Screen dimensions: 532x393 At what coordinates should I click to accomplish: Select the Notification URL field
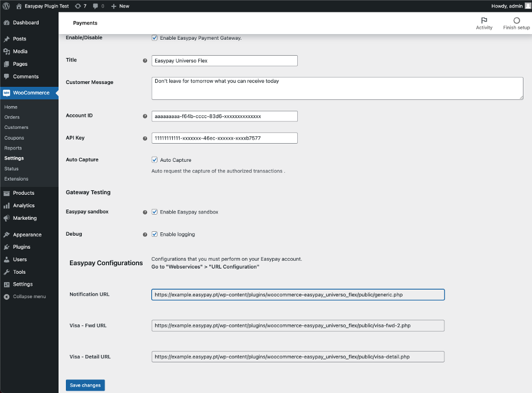298,295
